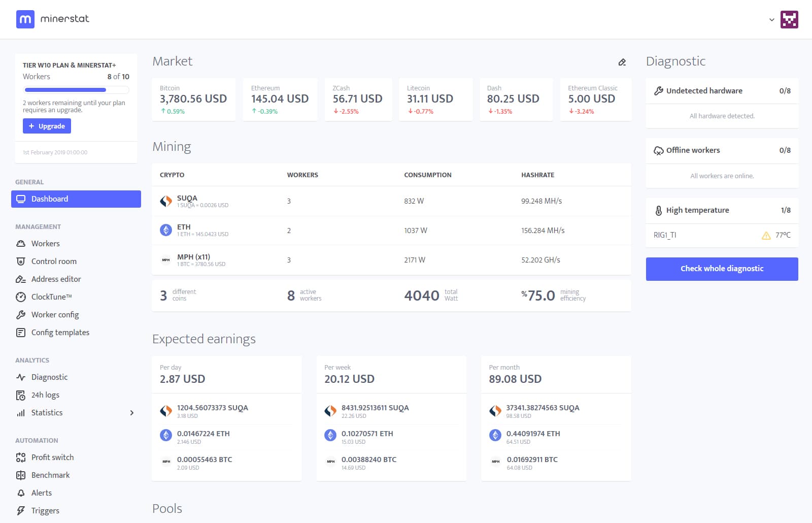The width and height of the screenshot is (812, 523).
Task: Open account dropdown arrow beside avatar
Action: [771, 20]
